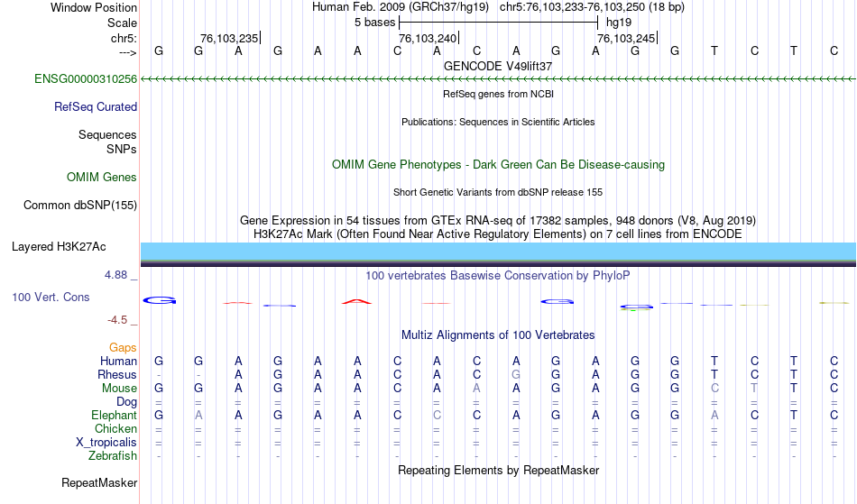Click the -4.5 PhyloP lower scale value
This screenshot has width=857, height=504.
click(x=117, y=319)
